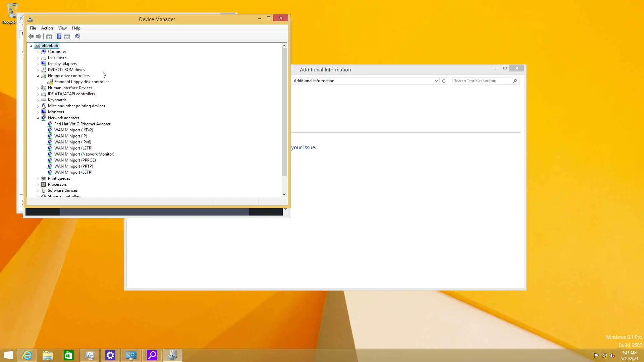The width and height of the screenshot is (644, 362).
Task: Open the Action menu
Action: (x=47, y=28)
